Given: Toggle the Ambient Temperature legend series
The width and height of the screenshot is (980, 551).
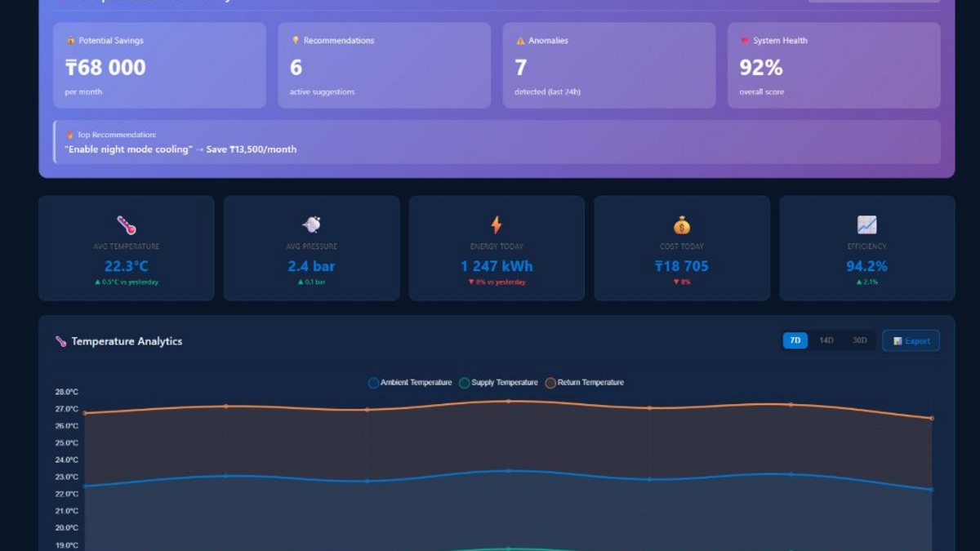Looking at the screenshot, I should pos(412,382).
